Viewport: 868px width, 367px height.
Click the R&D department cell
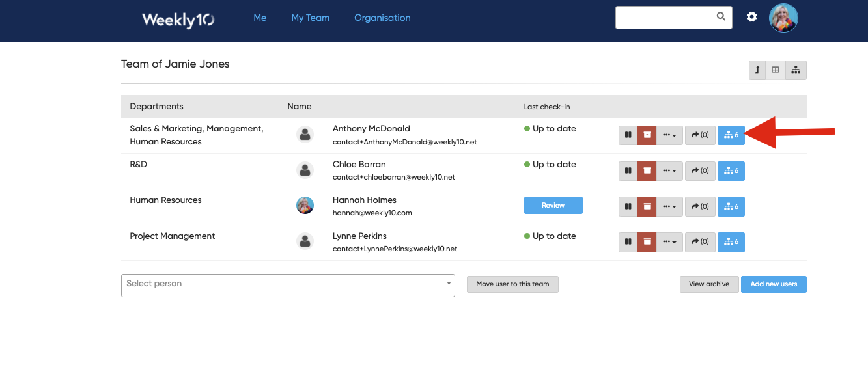[x=139, y=165]
